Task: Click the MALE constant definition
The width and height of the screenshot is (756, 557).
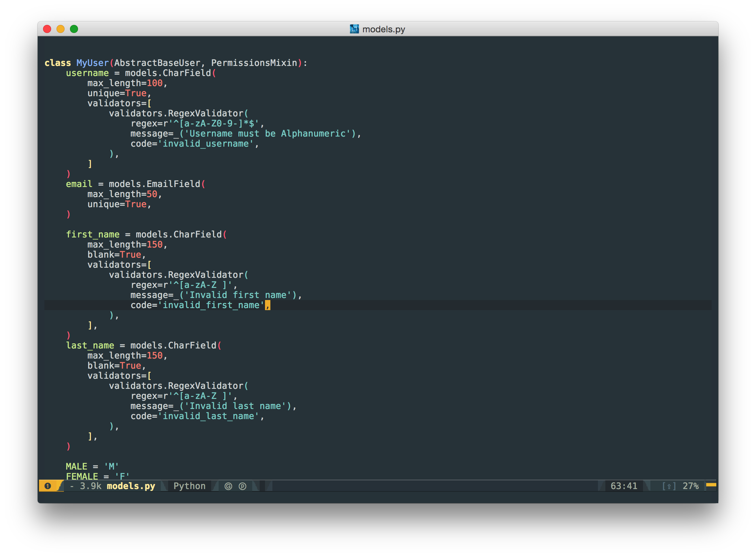Action: click(x=76, y=467)
